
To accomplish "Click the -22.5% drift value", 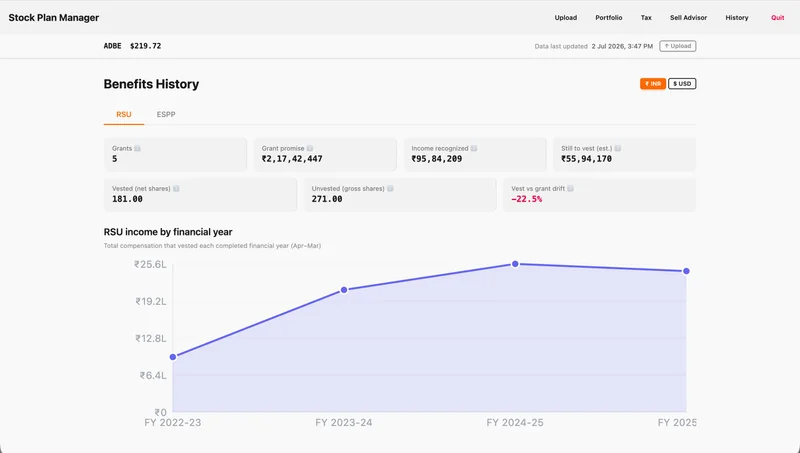I will (x=527, y=199).
